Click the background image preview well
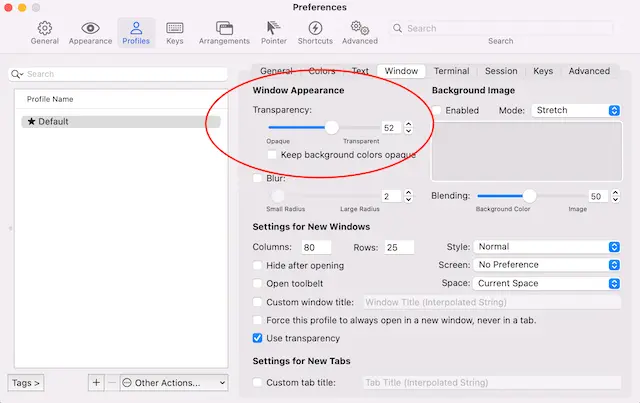This screenshot has height=403, width=640. coord(527,151)
